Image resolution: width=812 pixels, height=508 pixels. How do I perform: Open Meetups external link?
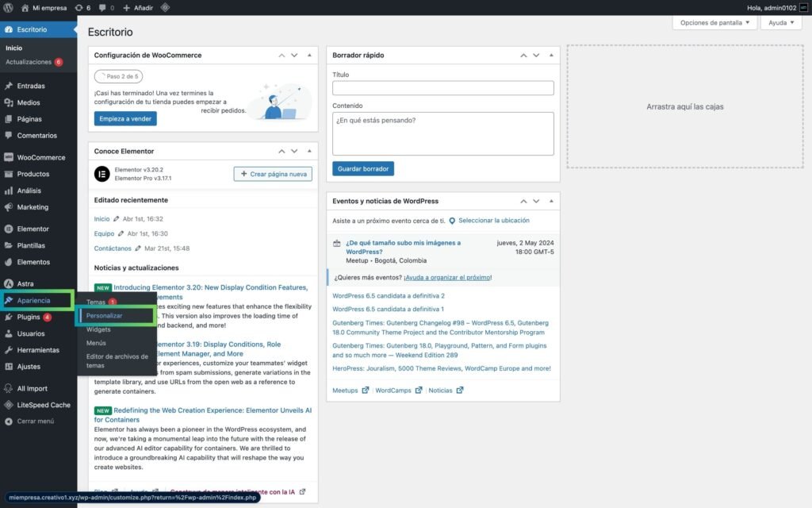(350, 391)
